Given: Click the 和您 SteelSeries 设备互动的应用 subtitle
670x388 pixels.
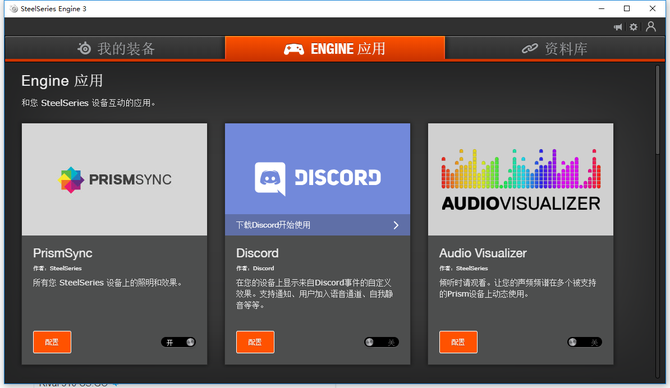Looking at the screenshot, I should click(88, 103).
